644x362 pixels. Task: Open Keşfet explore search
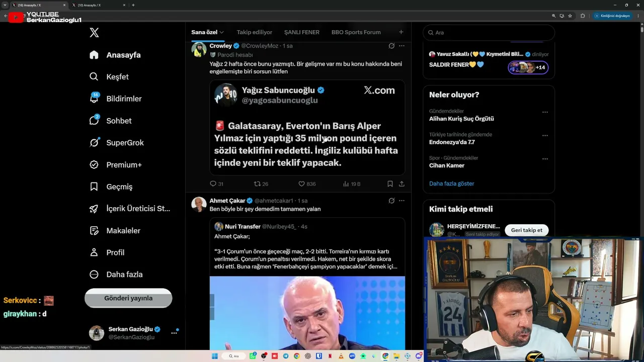pyautogui.click(x=109, y=77)
